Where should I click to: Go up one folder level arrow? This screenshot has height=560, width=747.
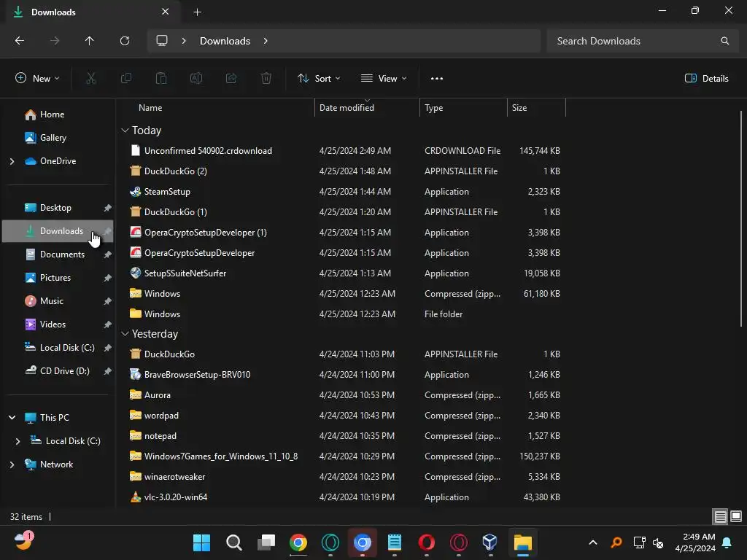coord(89,41)
